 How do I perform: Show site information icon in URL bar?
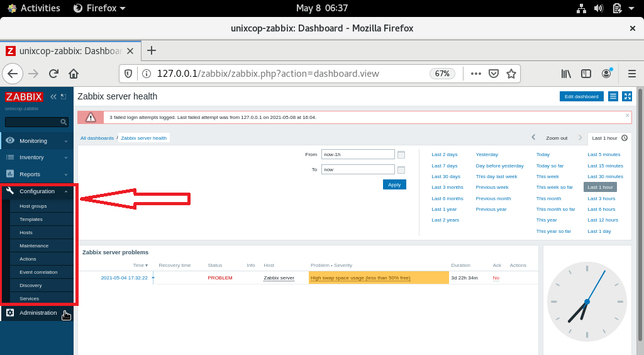click(146, 74)
